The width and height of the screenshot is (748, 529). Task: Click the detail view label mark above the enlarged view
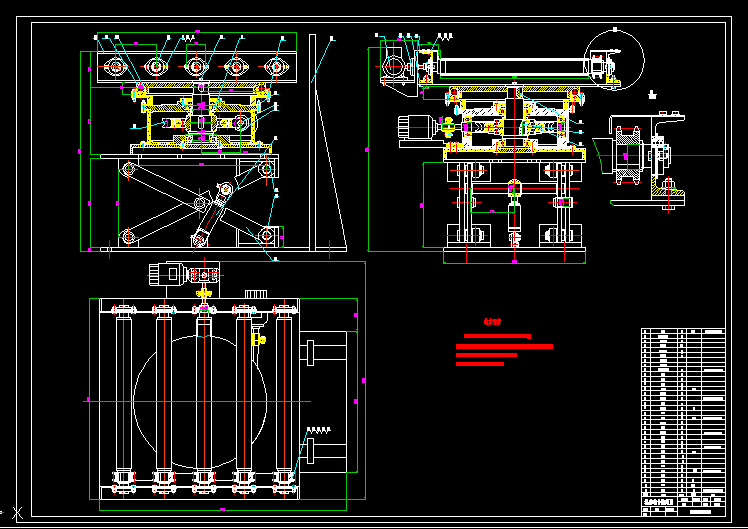click(x=653, y=95)
